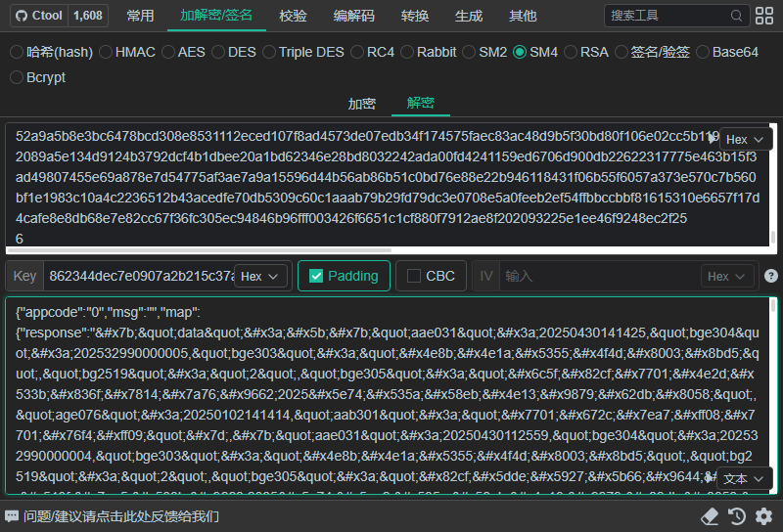
Task: Open the settings gear icon
Action: coord(764,516)
